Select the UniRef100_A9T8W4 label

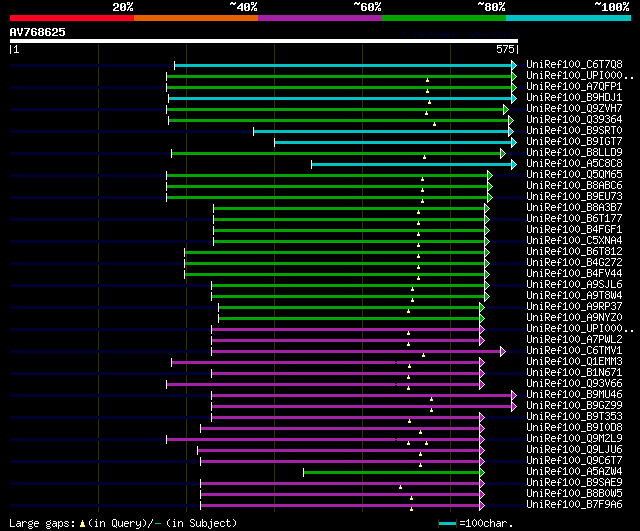(574, 296)
